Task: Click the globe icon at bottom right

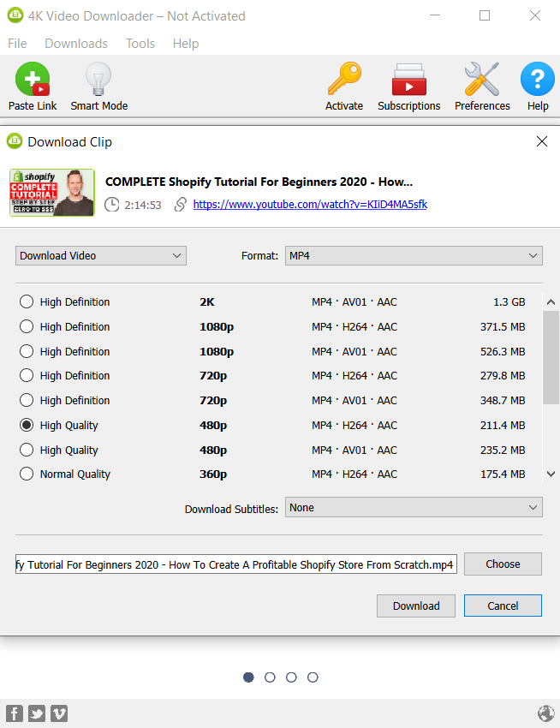Action: click(545, 713)
